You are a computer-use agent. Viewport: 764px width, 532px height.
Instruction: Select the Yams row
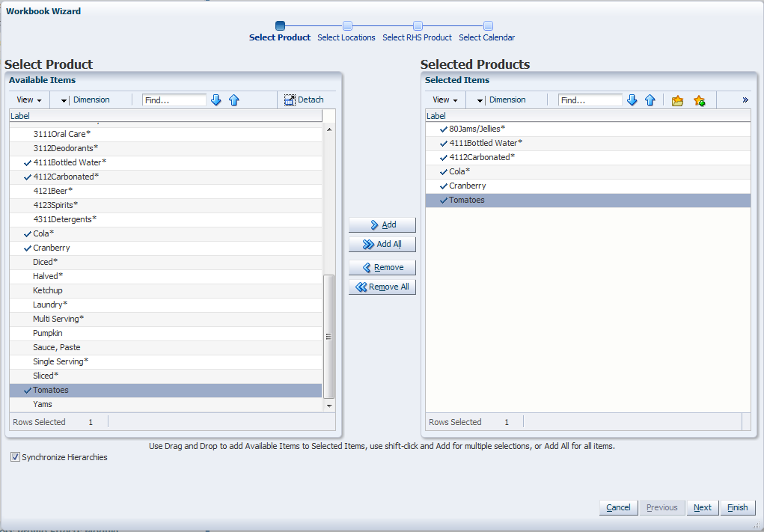point(165,404)
